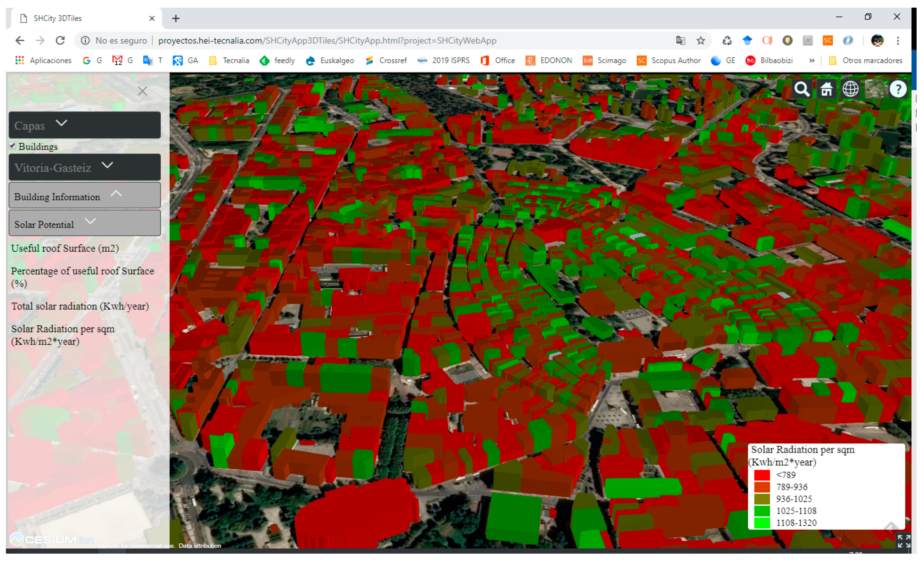Viewport: 924px width, 565px height.
Task: Select Total solar radiation (Kwh/year)
Action: click(x=80, y=306)
